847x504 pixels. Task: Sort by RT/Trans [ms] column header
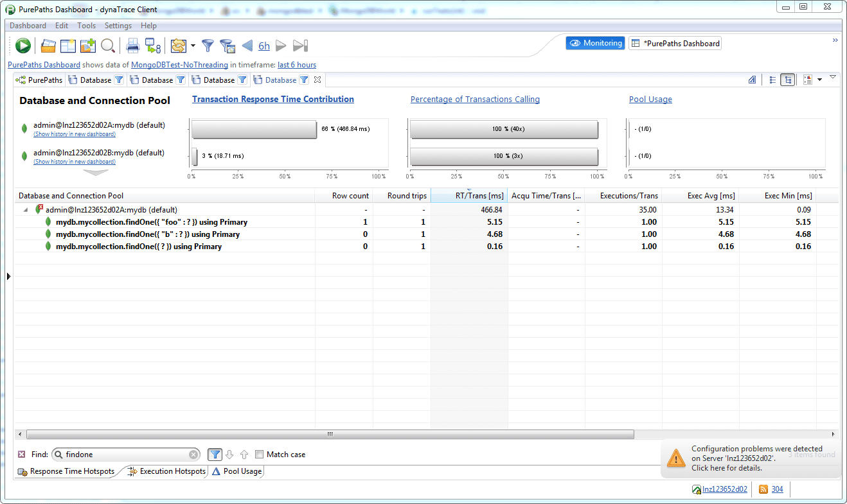point(469,196)
